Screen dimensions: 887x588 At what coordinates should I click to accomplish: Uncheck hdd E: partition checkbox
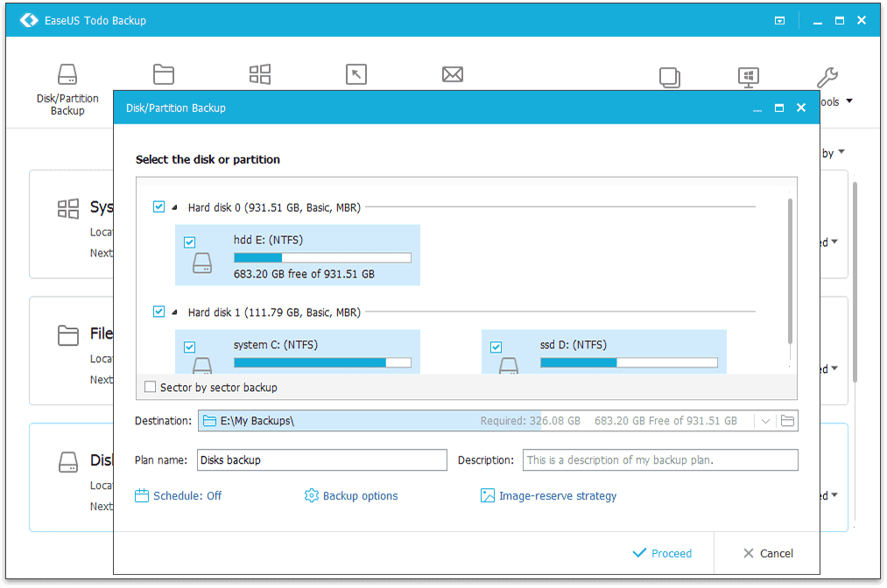[189, 242]
